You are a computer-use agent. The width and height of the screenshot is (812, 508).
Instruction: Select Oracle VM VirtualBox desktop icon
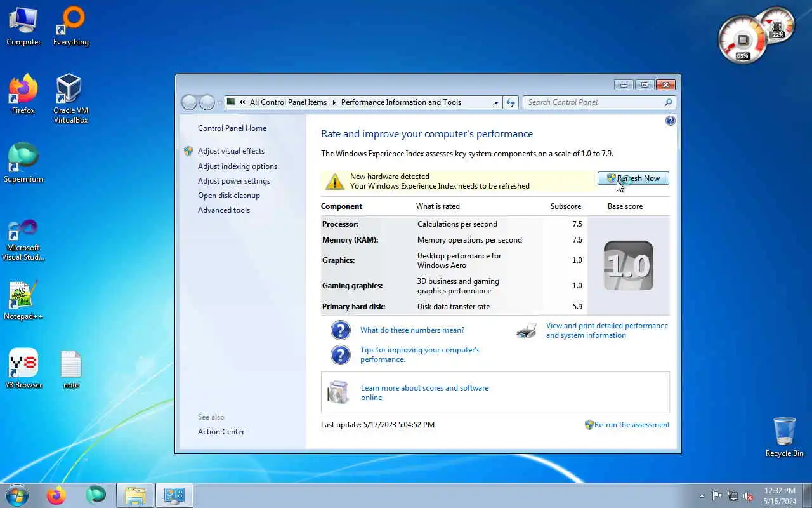tap(70, 99)
